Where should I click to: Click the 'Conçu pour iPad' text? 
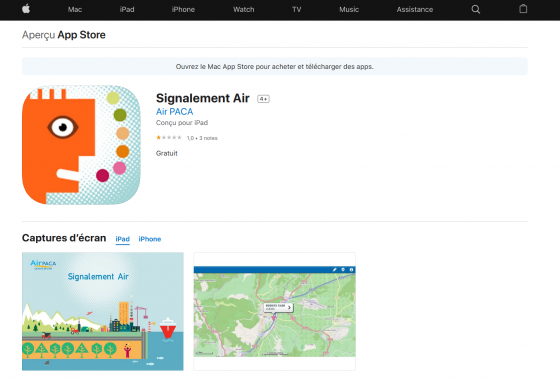point(182,122)
